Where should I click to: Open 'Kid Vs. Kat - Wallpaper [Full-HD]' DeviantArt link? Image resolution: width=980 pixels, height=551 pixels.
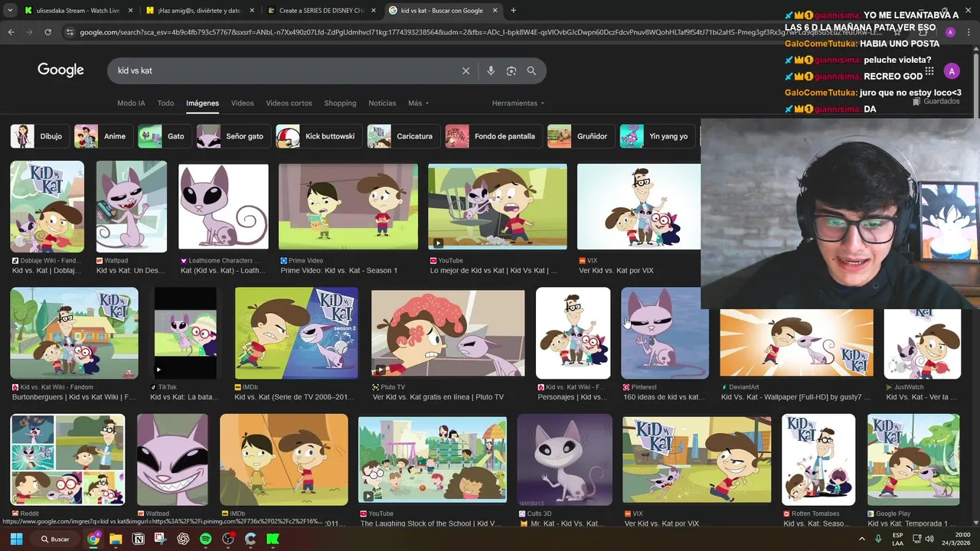pos(796,397)
